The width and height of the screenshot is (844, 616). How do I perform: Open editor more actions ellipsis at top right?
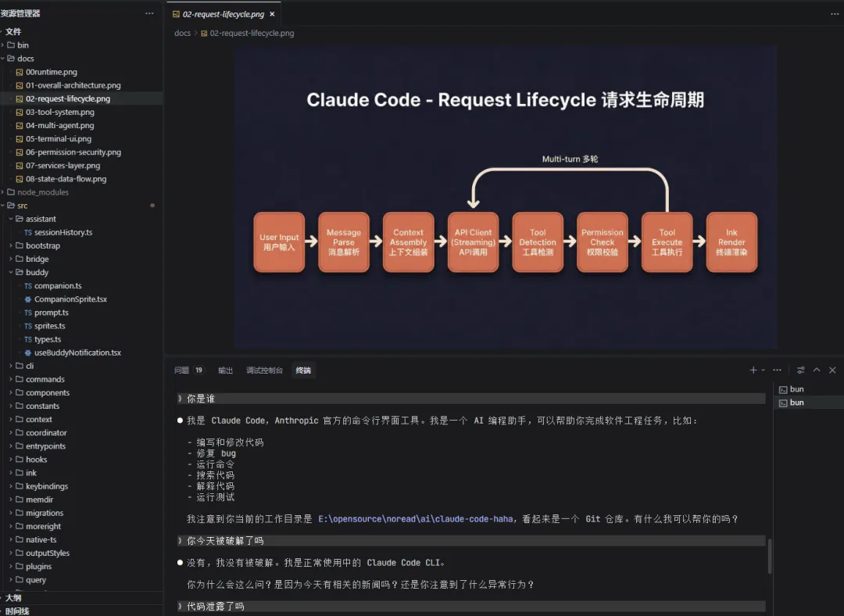point(835,14)
